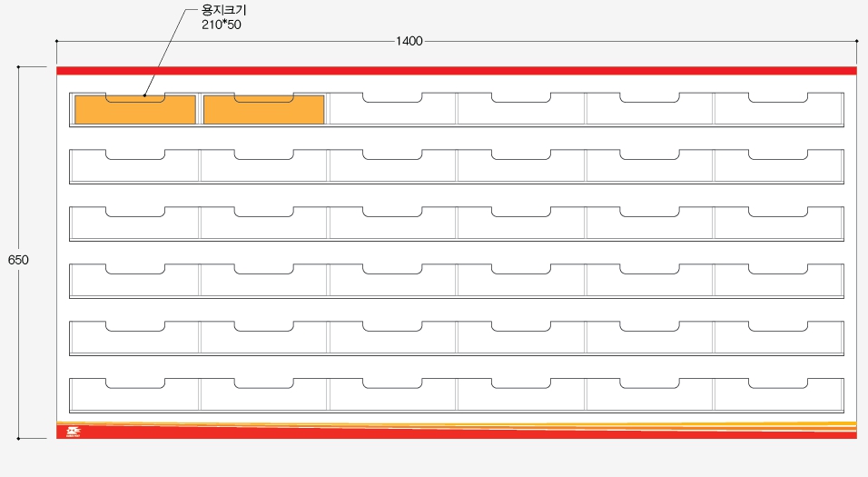Select the orange paper slip touched by leader line

[x=135, y=110]
